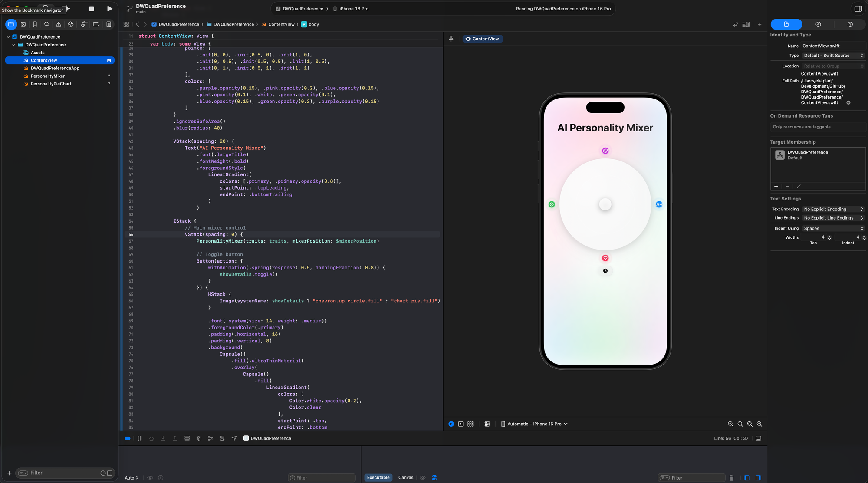Open the Issue navigator warning icon
This screenshot has height=483, width=868.
(59, 24)
